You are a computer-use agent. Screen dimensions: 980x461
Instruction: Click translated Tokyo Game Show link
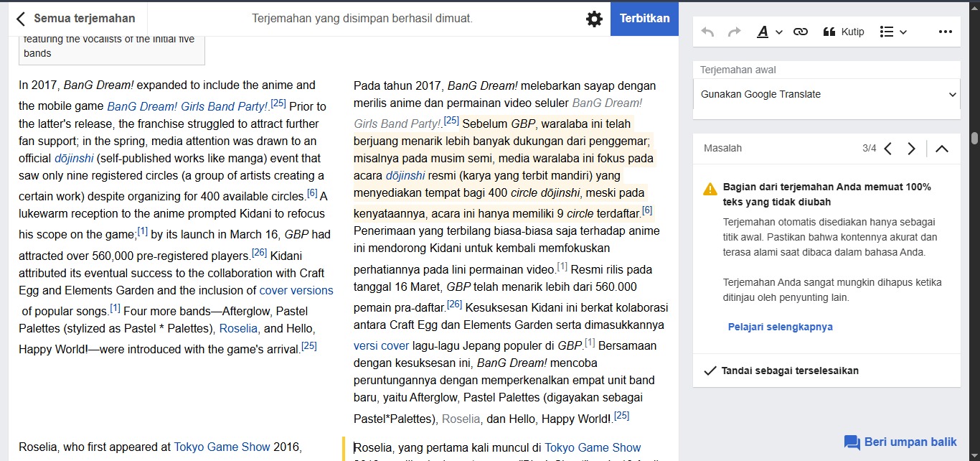(x=593, y=447)
